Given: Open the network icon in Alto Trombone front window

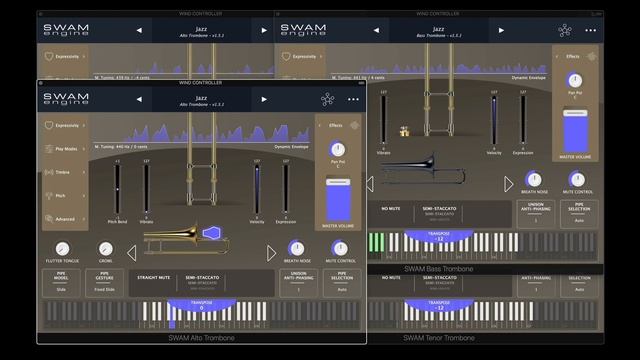Looking at the screenshot, I should click(x=327, y=99).
